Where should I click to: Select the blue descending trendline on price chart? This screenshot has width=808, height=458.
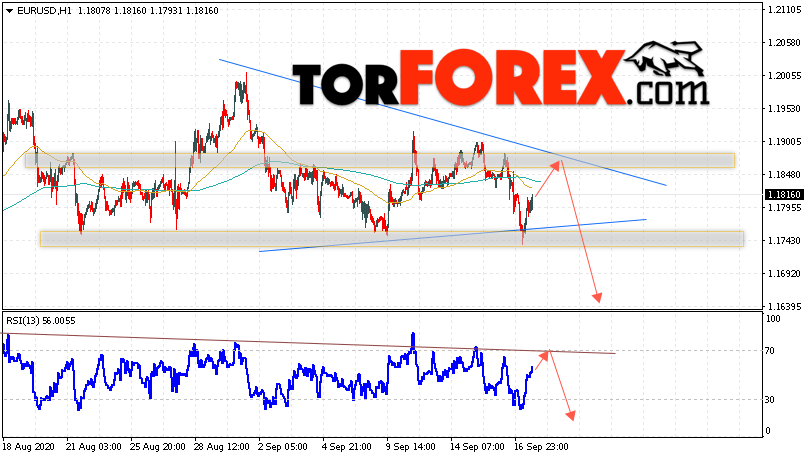click(442, 122)
